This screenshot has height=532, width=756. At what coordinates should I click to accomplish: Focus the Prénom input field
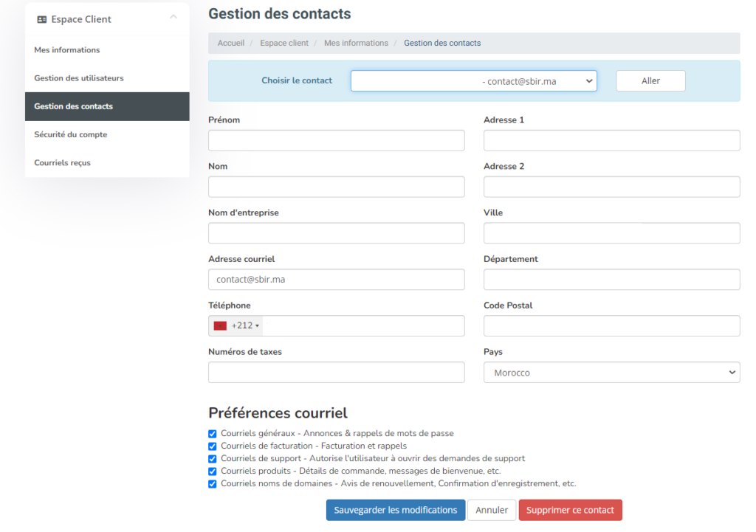click(x=337, y=140)
